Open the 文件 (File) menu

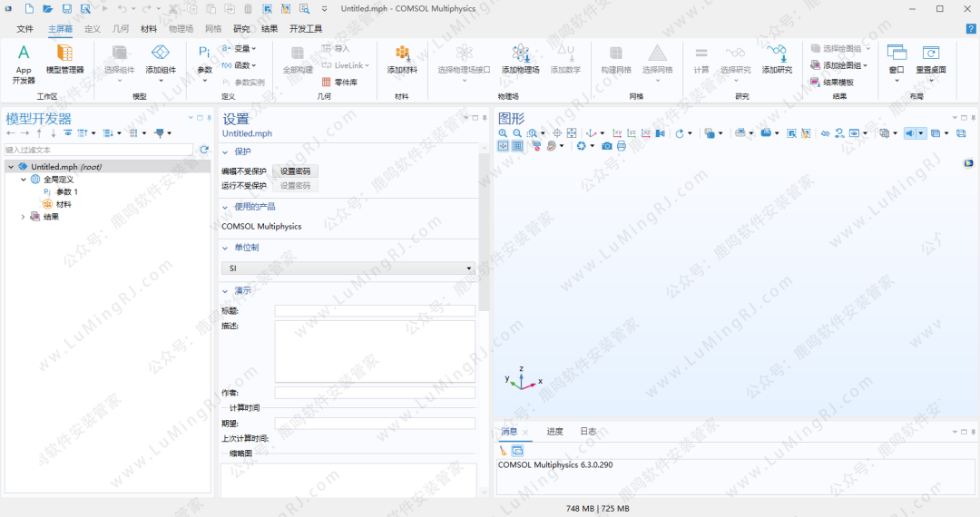24,29
